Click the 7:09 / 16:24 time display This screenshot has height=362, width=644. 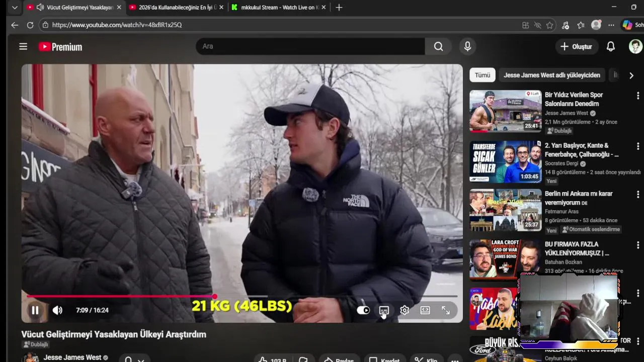pos(92,310)
